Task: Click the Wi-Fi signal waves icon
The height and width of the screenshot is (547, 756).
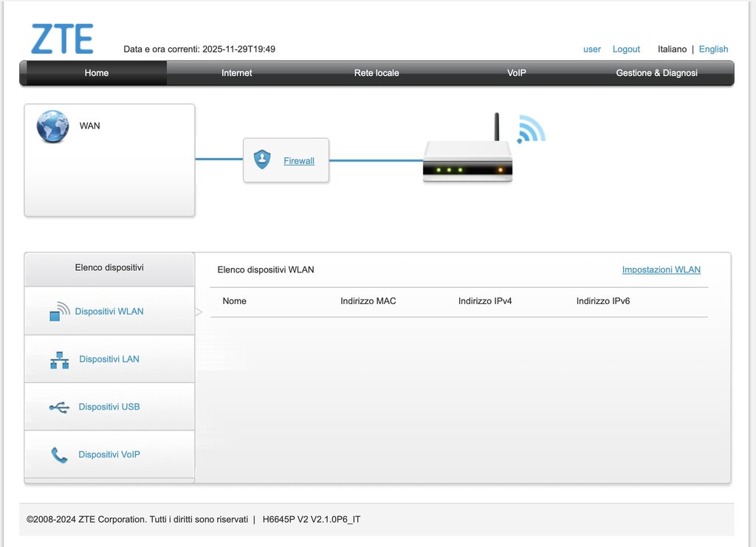Action: [x=530, y=128]
